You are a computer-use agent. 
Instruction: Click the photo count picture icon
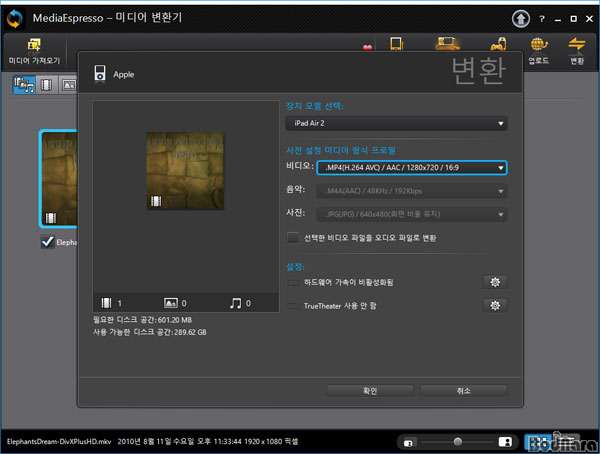[171, 303]
